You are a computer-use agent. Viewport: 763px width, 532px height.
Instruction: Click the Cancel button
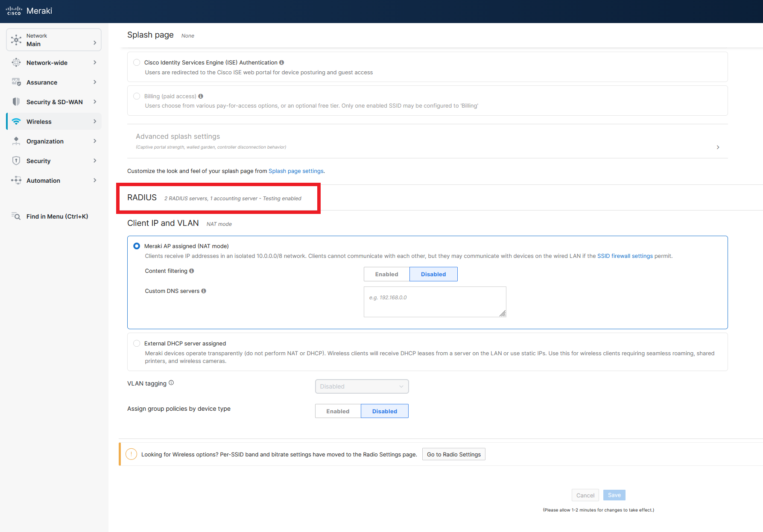[585, 495]
